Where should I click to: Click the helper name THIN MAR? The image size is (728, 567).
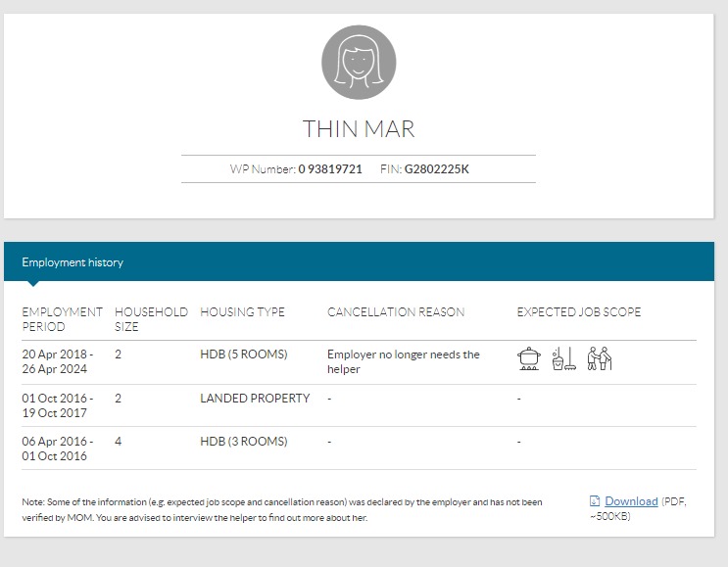359,129
